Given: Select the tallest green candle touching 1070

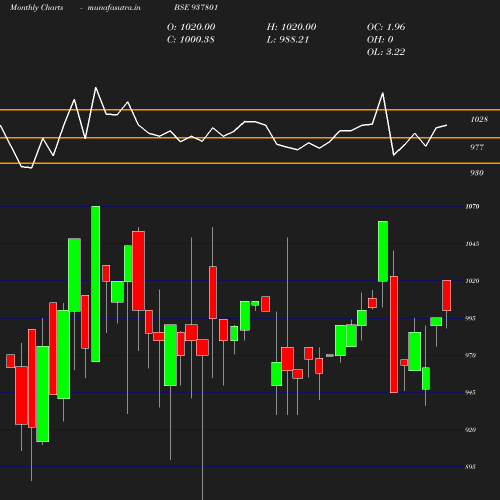Looking at the screenshot, I should (96, 284).
